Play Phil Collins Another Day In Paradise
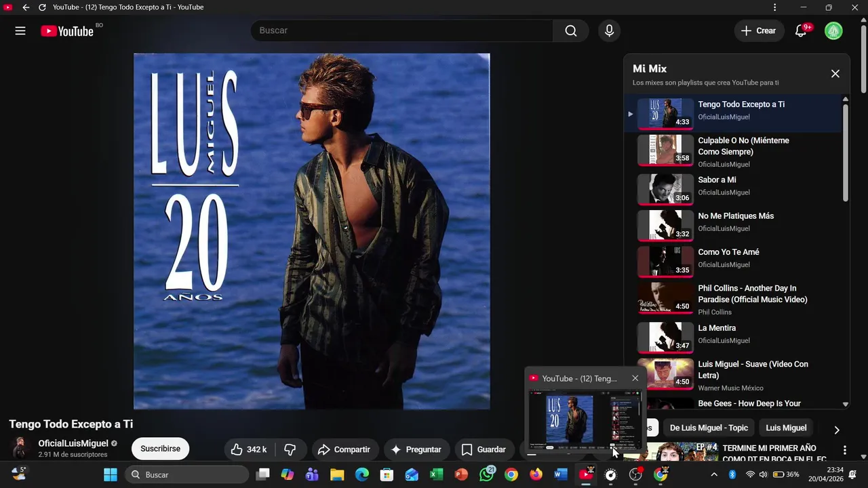The height and width of the screenshot is (488, 868). coord(733,298)
